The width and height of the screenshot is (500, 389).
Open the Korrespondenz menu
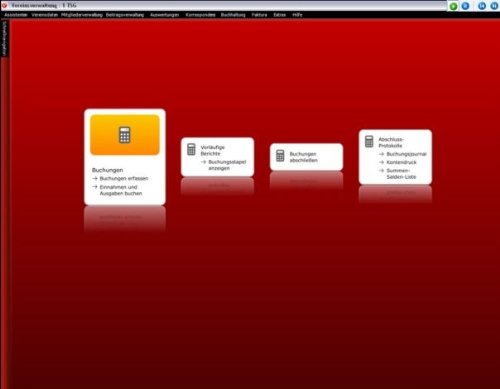pyautogui.click(x=200, y=15)
